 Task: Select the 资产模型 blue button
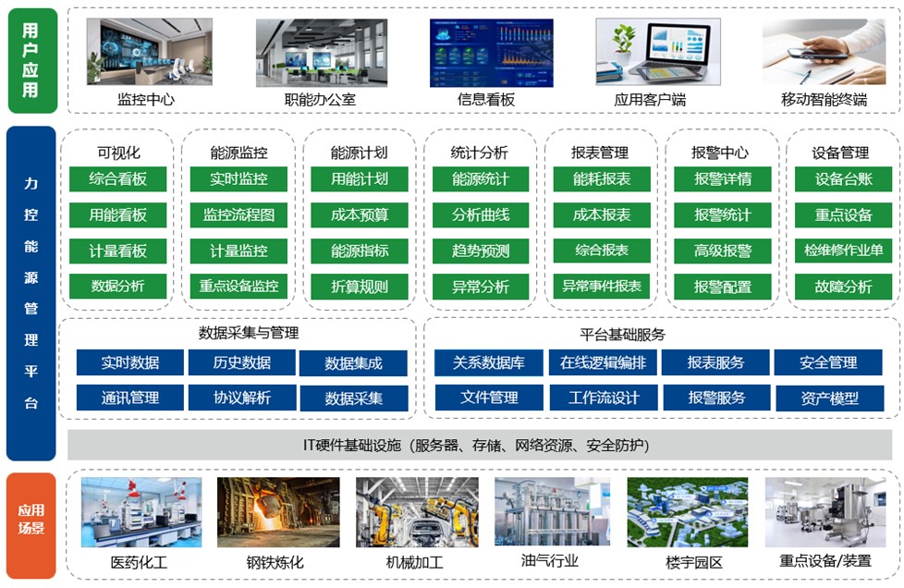click(829, 398)
